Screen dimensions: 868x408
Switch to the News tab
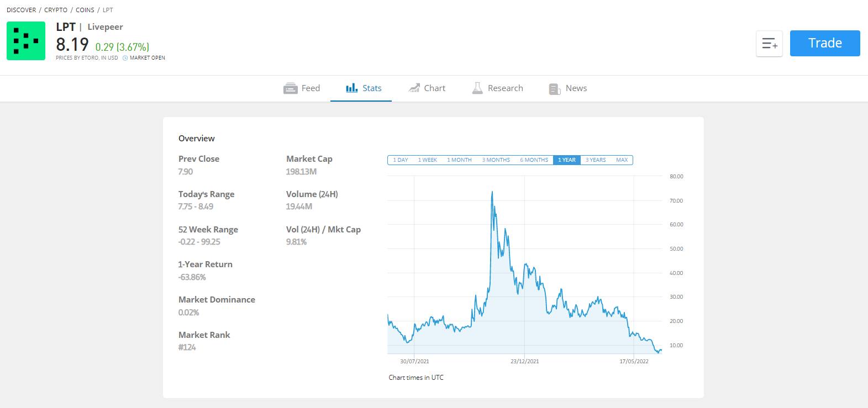(568, 88)
